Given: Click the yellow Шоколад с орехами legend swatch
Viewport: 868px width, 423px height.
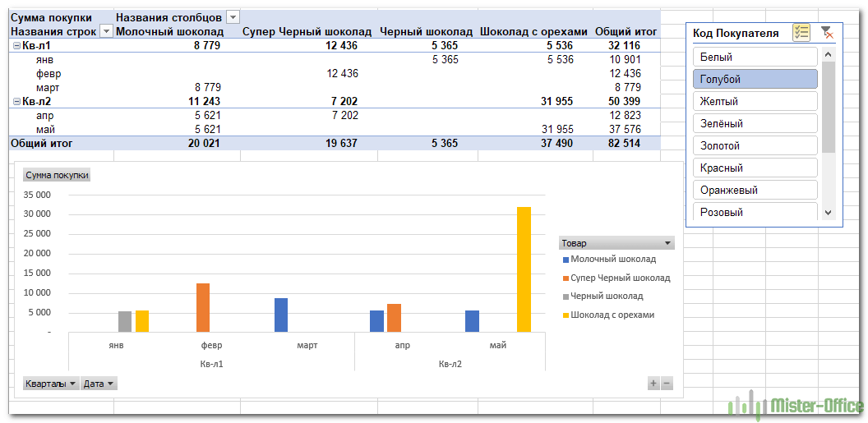Looking at the screenshot, I should click(565, 315).
